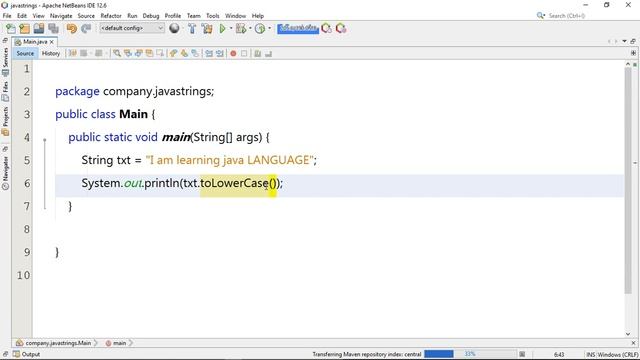
Task: Toggle Highlight Search in editor toolbar
Action: (149, 53)
